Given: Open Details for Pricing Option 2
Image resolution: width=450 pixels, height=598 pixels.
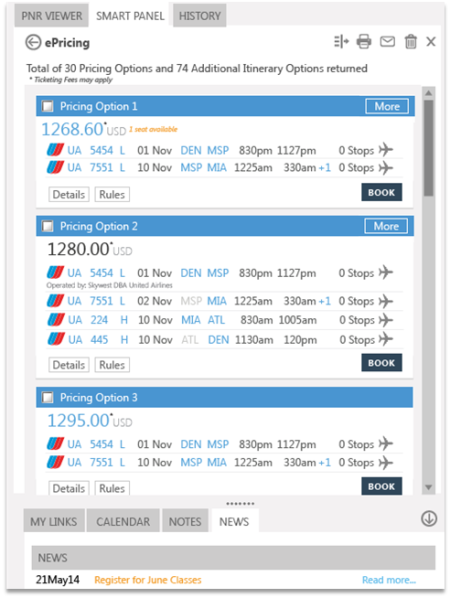Looking at the screenshot, I should click(69, 365).
